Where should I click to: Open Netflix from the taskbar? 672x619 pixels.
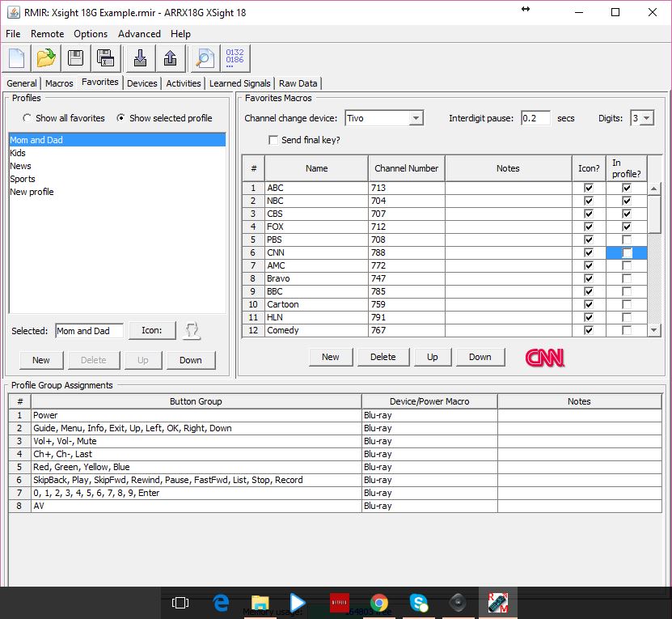coord(340,603)
